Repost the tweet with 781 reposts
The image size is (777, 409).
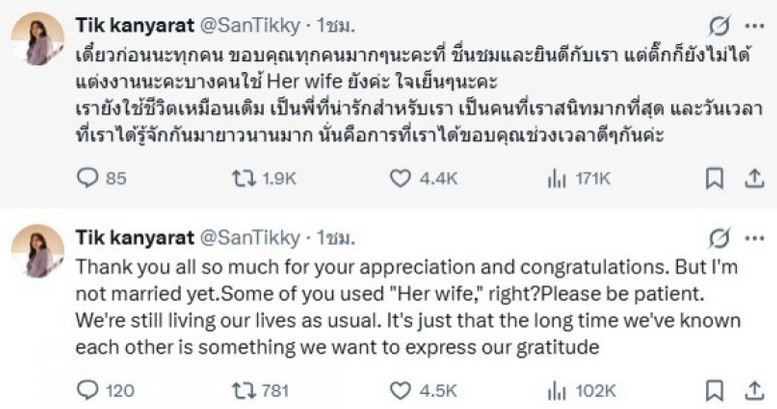click(240, 389)
